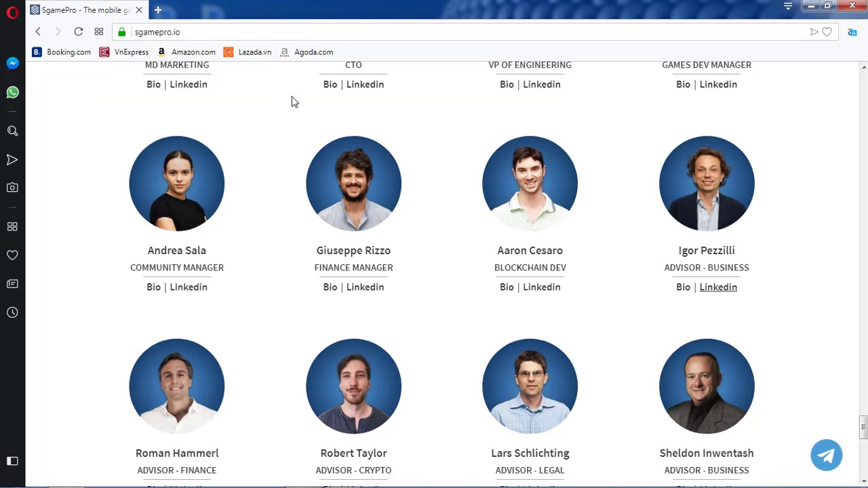Bookmark this page with heart icon

827,32
